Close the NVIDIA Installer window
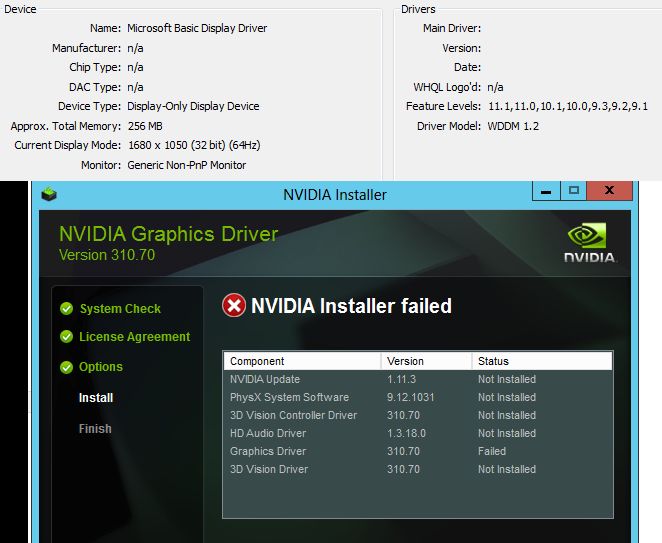 click(609, 190)
